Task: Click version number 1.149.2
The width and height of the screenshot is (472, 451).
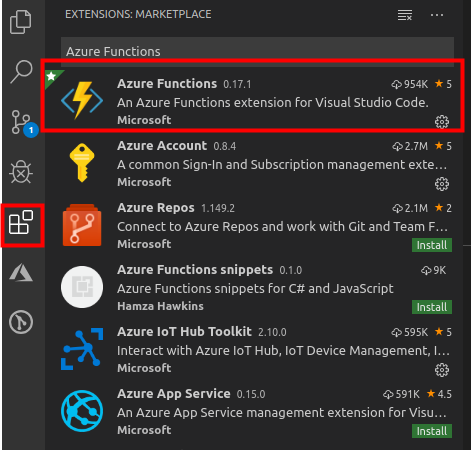Action: [218, 209]
